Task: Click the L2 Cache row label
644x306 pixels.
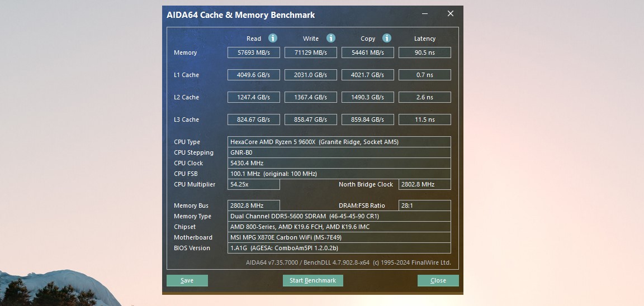Action: click(186, 97)
